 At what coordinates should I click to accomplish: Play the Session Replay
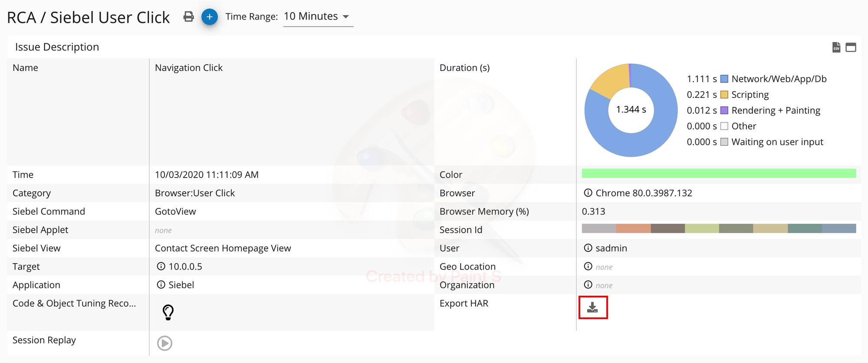pyautogui.click(x=164, y=343)
